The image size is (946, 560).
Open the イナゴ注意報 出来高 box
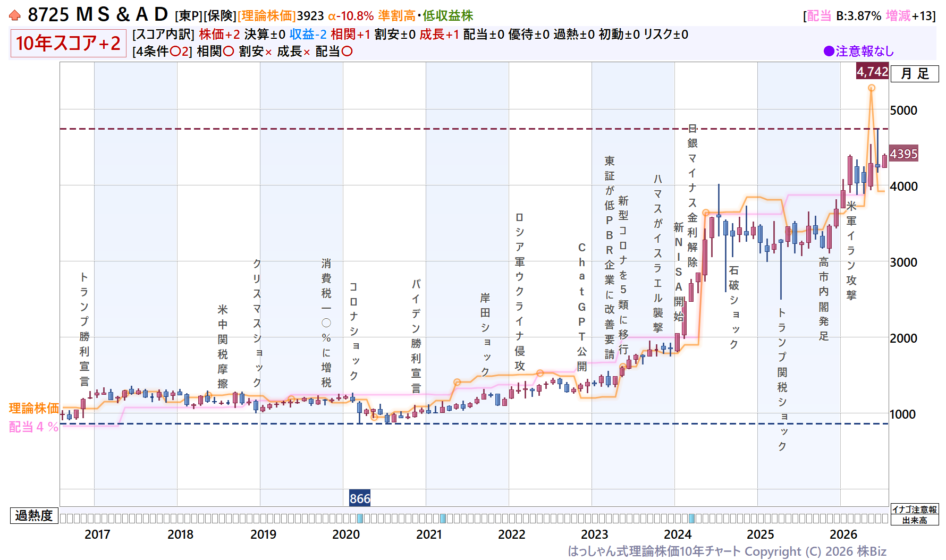(914, 514)
